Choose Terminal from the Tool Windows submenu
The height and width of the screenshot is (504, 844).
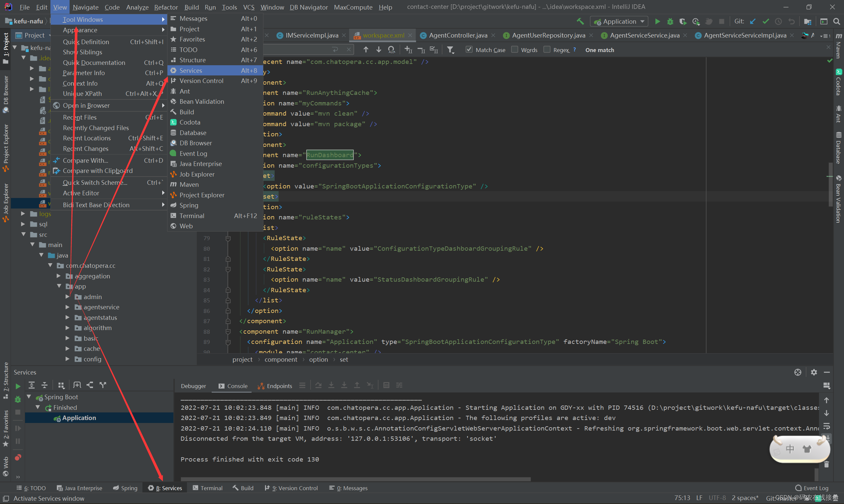pyautogui.click(x=215, y=216)
